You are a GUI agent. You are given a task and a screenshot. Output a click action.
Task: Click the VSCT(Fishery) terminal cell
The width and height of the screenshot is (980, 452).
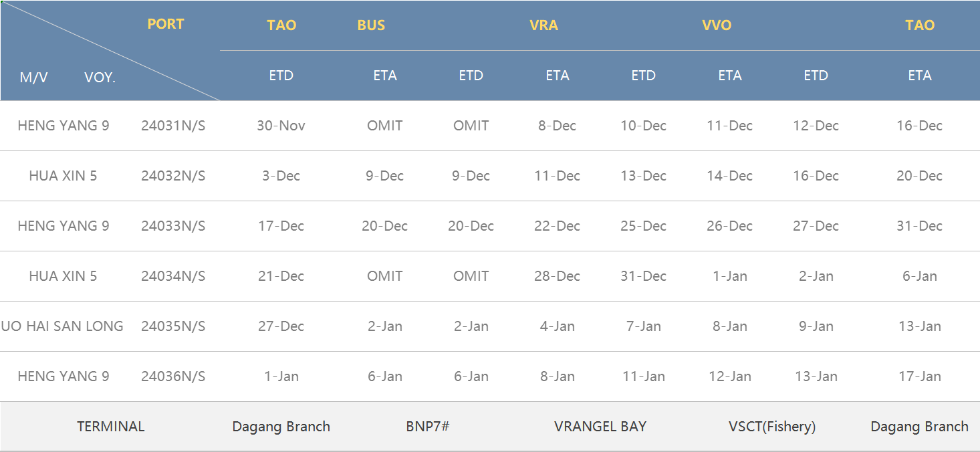click(x=772, y=427)
